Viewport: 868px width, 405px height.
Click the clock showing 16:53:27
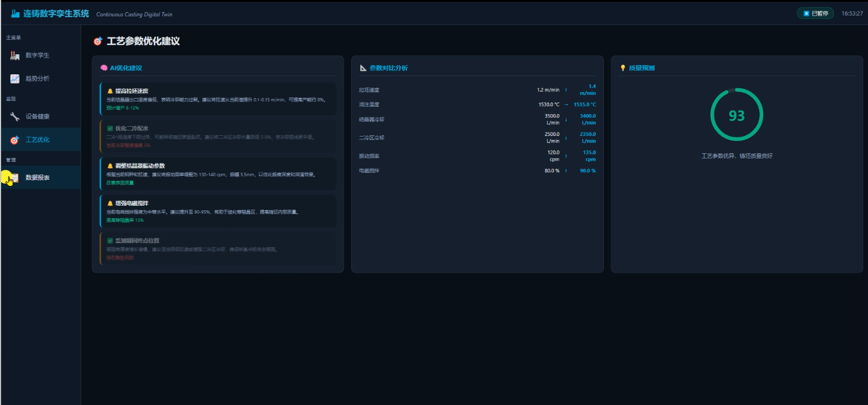tap(852, 13)
